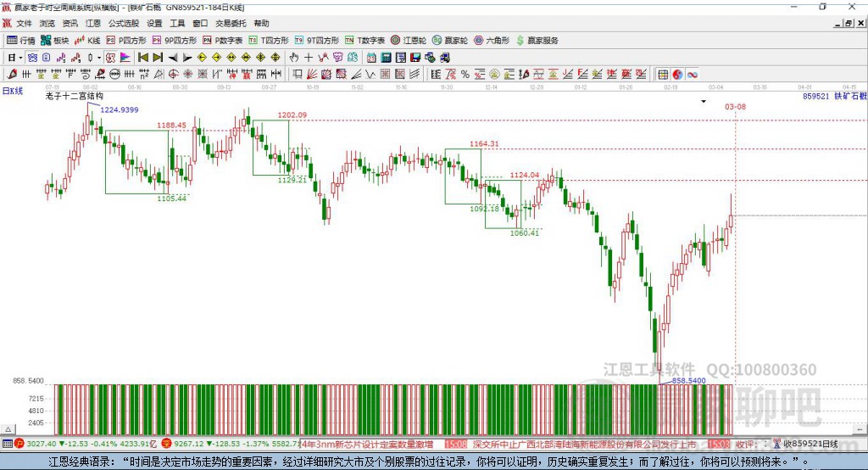This screenshot has width=868, height=470.
Task: Click the up-arrow button at bottom-left
Action: pos(8,429)
